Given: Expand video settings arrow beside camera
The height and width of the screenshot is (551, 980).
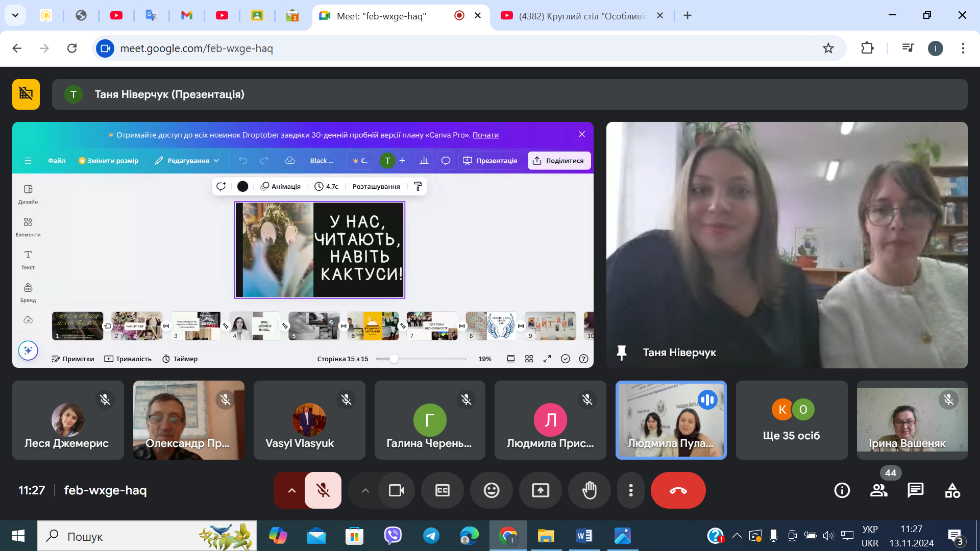Looking at the screenshot, I should click(365, 490).
